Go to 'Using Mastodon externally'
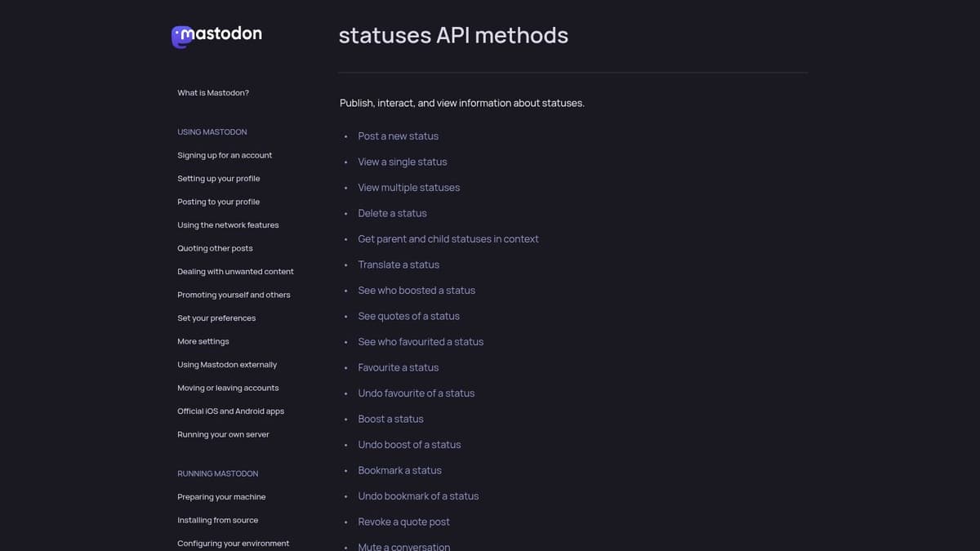The width and height of the screenshot is (980, 551). pyautogui.click(x=227, y=365)
